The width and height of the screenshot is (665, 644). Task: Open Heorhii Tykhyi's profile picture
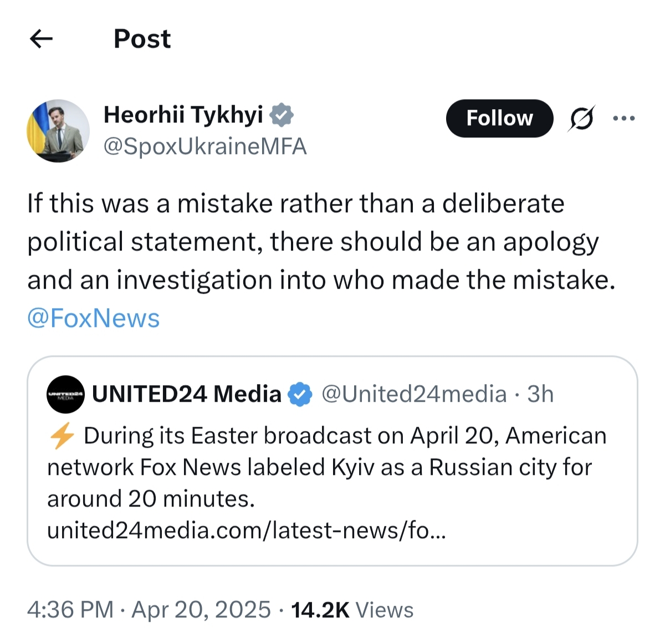point(58,131)
